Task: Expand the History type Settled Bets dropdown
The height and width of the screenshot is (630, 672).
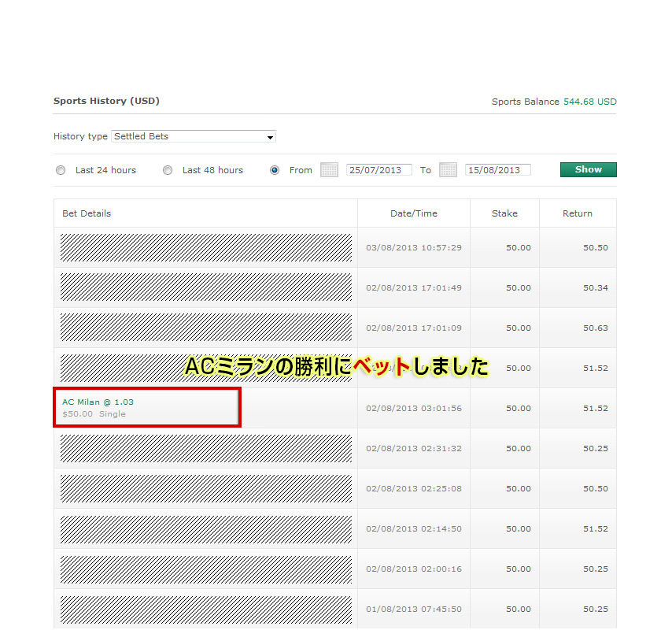Action: (194, 136)
